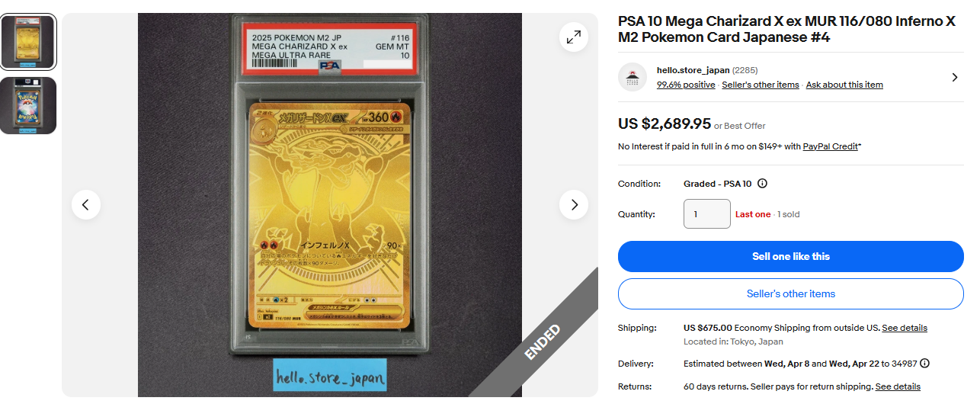The image size is (980, 404).
Task: Advance to next image with right arrow
Action: click(x=573, y=204)
